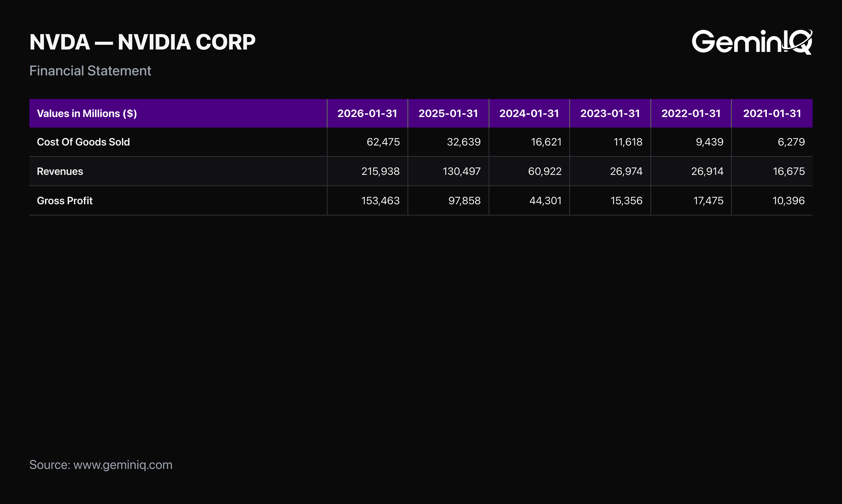Select the 2025-01-31 column header

tap(448, 113)
